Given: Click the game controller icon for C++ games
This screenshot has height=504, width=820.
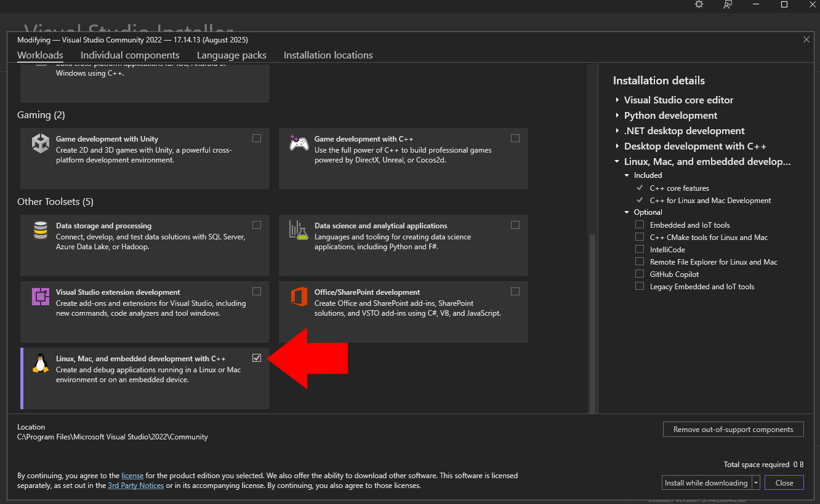Looking at the screenshot, I should (299, 143).
